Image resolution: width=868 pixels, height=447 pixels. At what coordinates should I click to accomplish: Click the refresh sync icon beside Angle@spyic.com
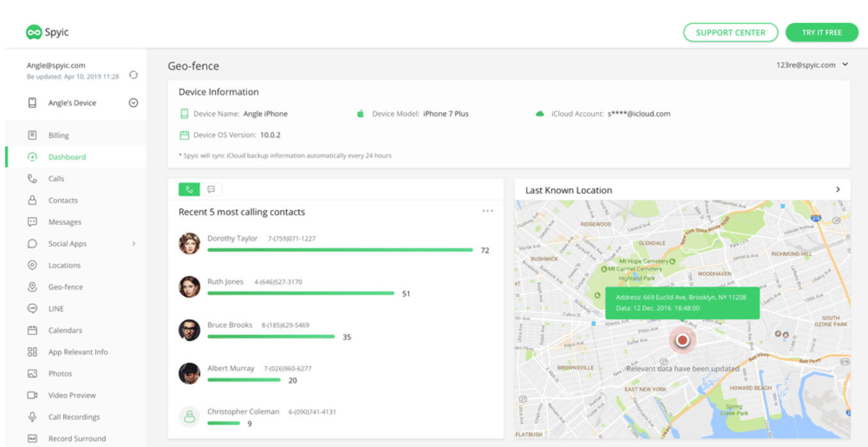[133, 75]
